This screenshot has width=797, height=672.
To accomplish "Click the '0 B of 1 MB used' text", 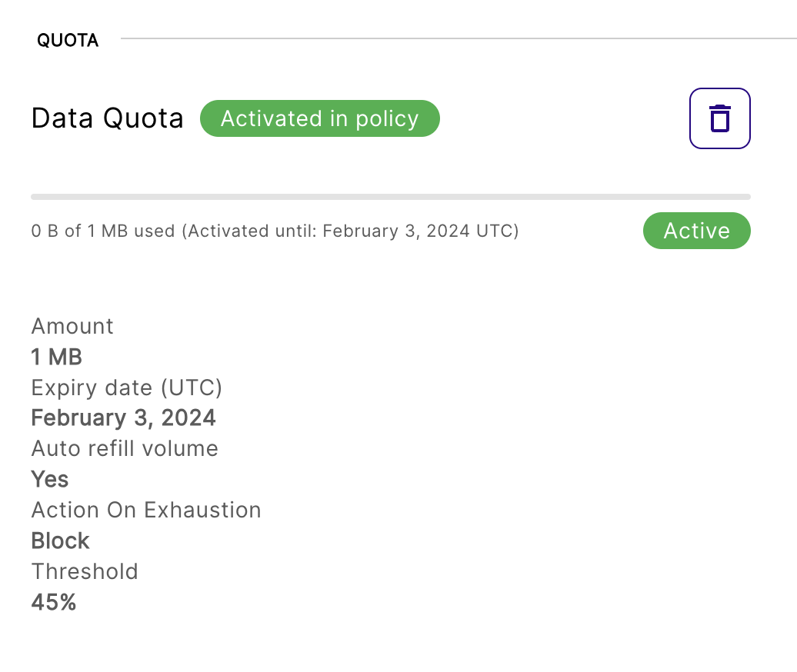I will point(103,231).
